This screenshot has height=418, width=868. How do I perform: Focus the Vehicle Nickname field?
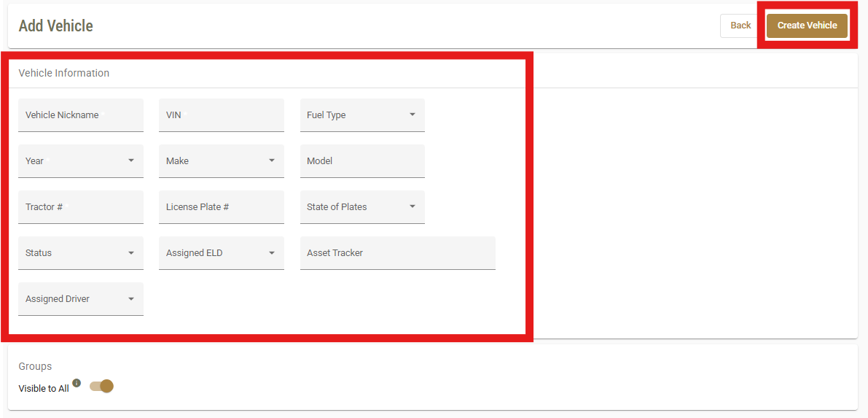[x=81, y=115]
